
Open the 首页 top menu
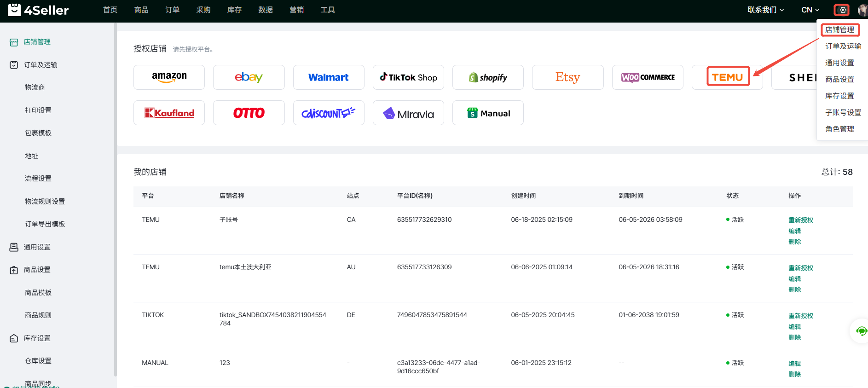(x=110, y=10)
